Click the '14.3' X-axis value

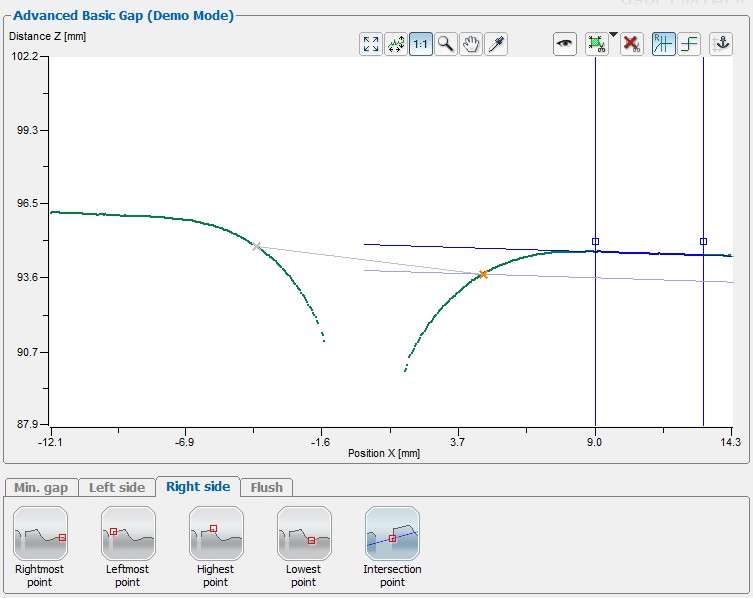pos(730,442)
